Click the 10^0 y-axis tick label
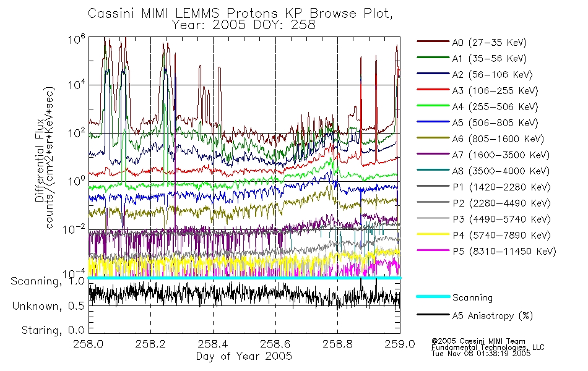The height and width of the screenshot is (371, 588). pos(77,181)
